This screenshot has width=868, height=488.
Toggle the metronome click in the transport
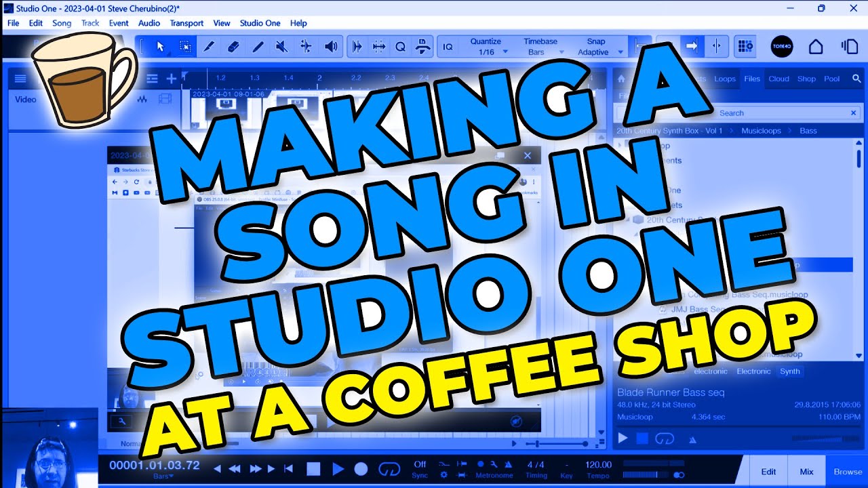click(509, 464)
